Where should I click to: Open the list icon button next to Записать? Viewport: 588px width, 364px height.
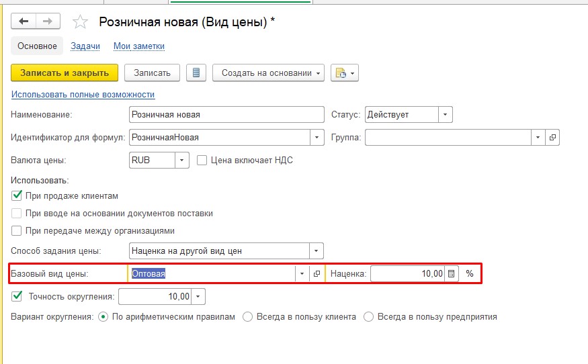point(196,73)
